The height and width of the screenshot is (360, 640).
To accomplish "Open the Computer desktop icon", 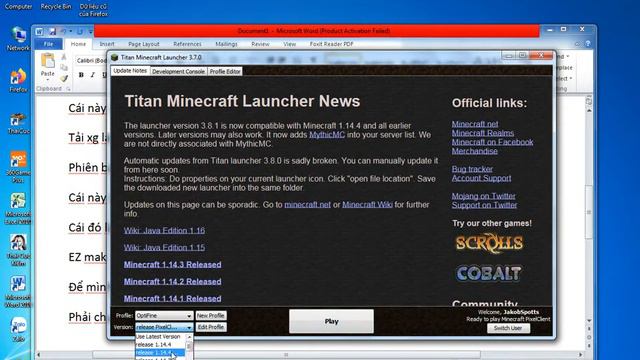I will tap(18, 7).
